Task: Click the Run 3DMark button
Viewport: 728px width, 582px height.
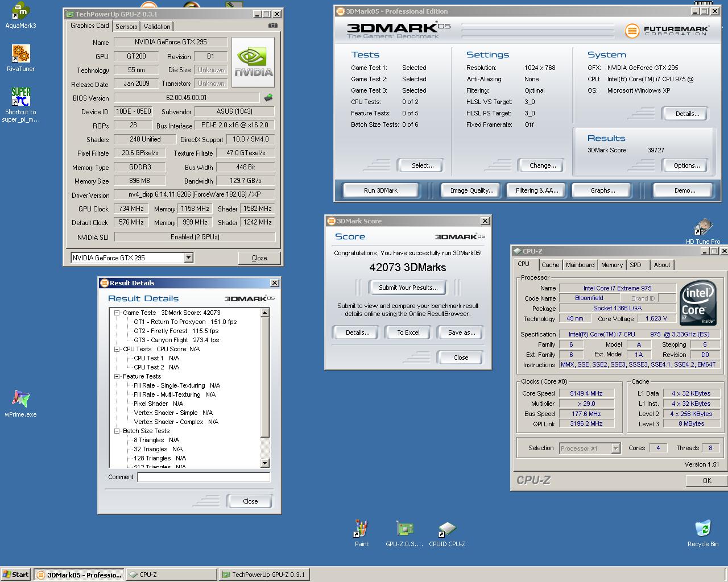Action: click(380, 190)
